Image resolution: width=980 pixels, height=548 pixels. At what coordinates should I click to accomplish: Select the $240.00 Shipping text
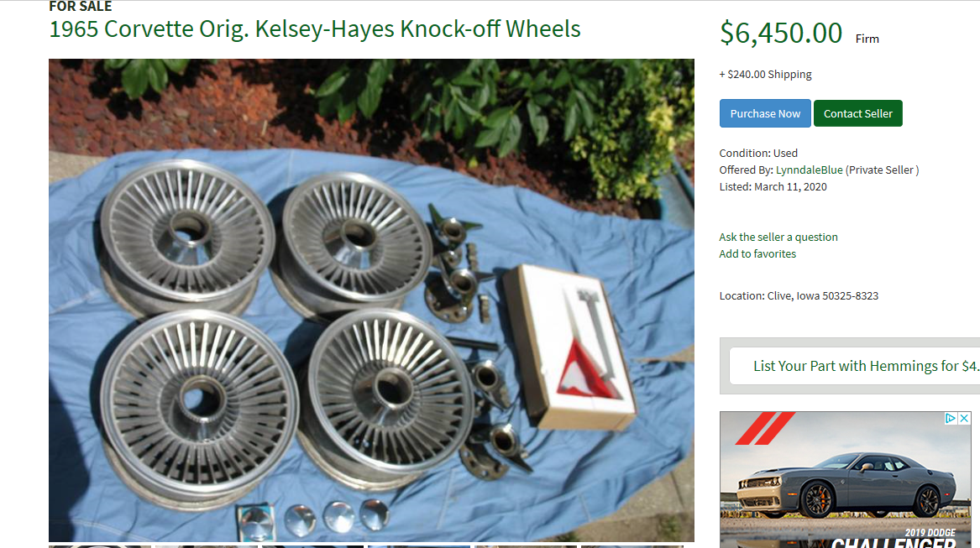coord(765,75)
